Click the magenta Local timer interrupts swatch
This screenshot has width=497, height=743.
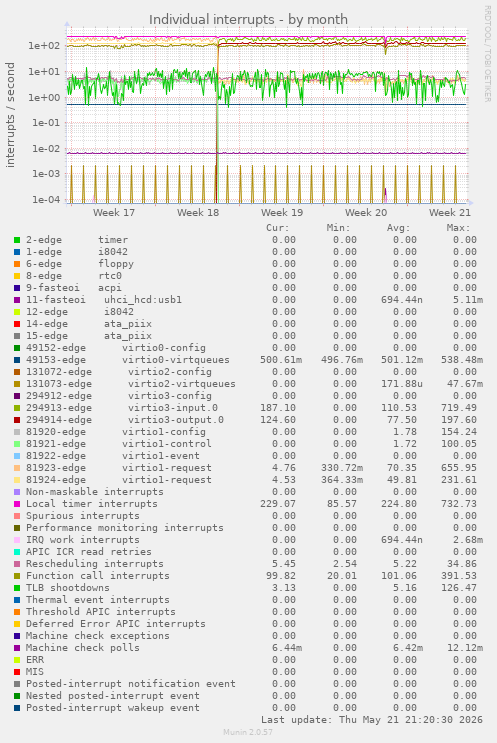(x=17, y=504)
